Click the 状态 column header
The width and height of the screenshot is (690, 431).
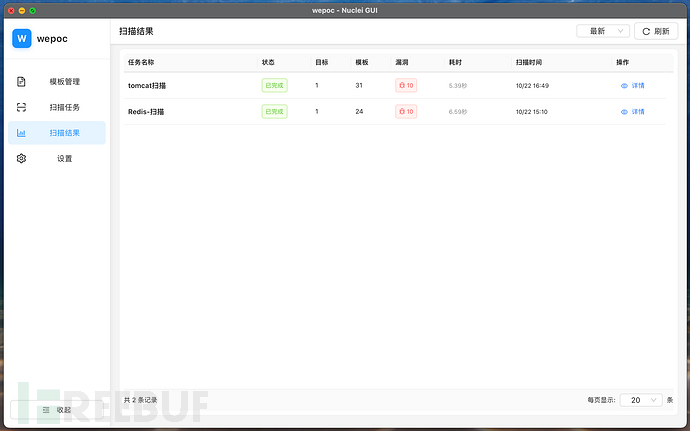tap(268, 62)
